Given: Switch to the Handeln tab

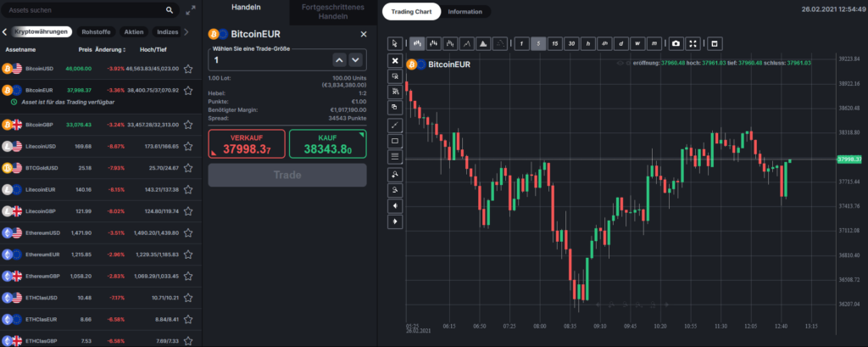Looking at the screenshot, I should click(246, 7).
